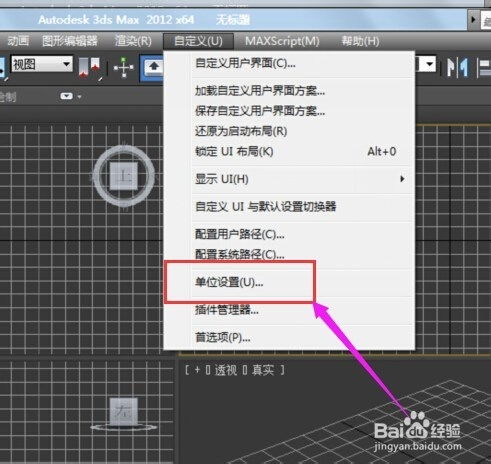491x464 pixels.
Task: Click the Left ViewCube face
Action: click(x=124, y=411)
